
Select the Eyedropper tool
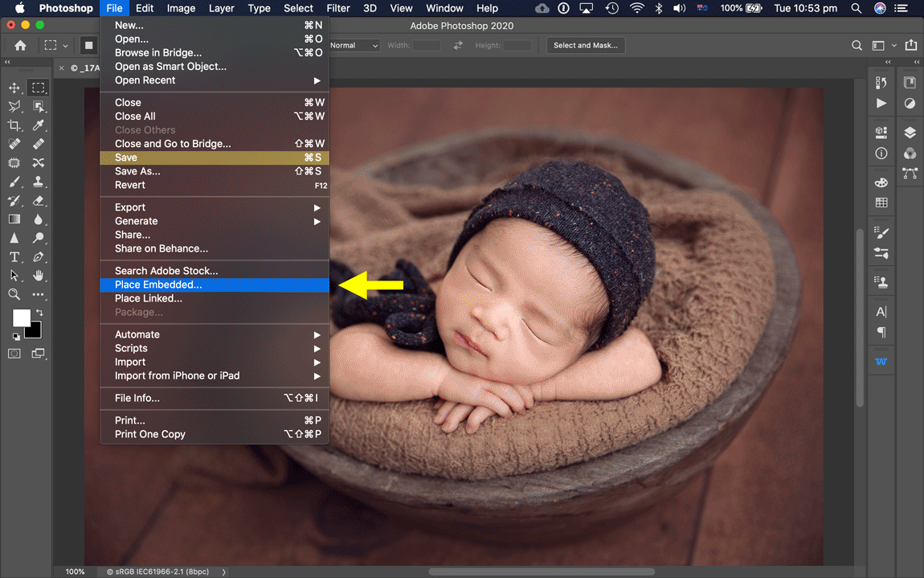[38, 125]
